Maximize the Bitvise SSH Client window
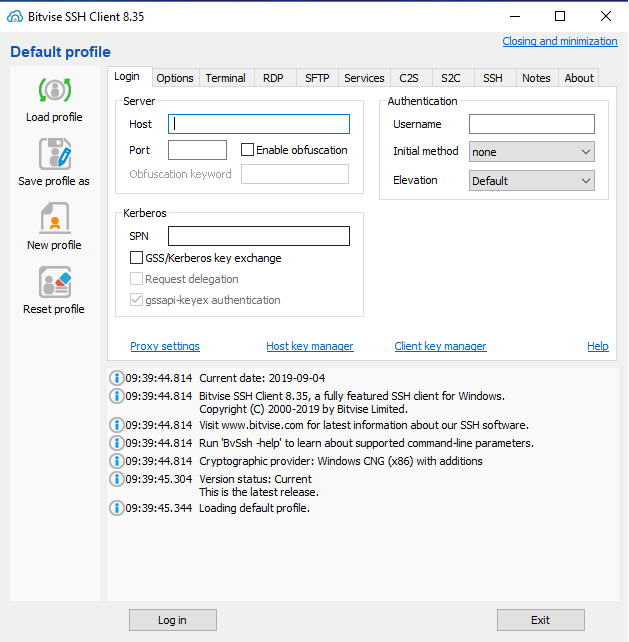The width and height of the screenshot is (629, 642). click(x=560, y=16)
